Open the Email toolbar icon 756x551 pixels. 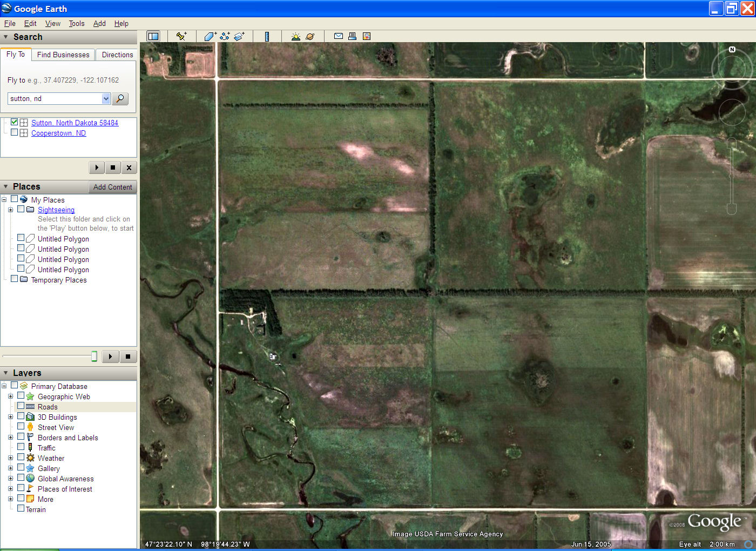[339, 36]
